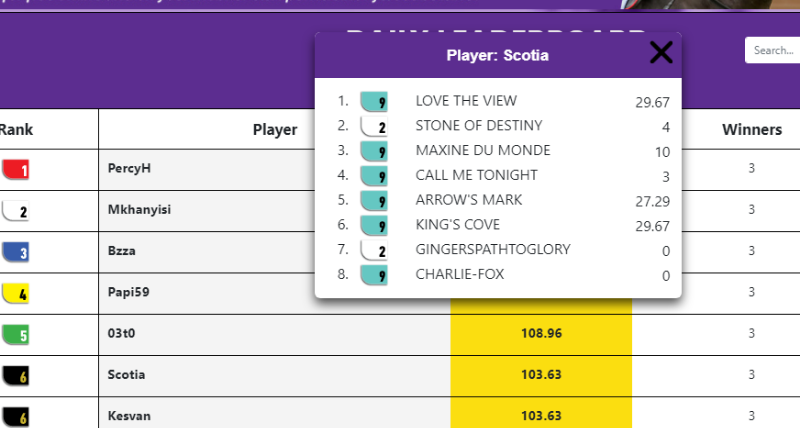Image resolution: width=800 pixels, height=428 pixels.
Task: Click the yellow rank 4 saddle cloth icon
Action: click(16, 294)
